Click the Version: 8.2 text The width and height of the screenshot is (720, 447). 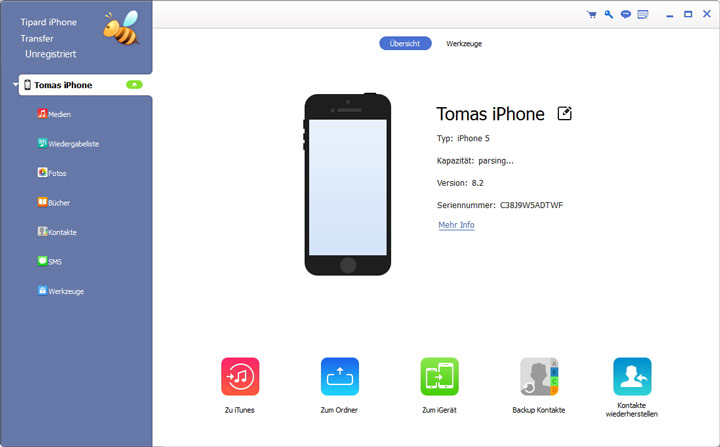[460, 183]
